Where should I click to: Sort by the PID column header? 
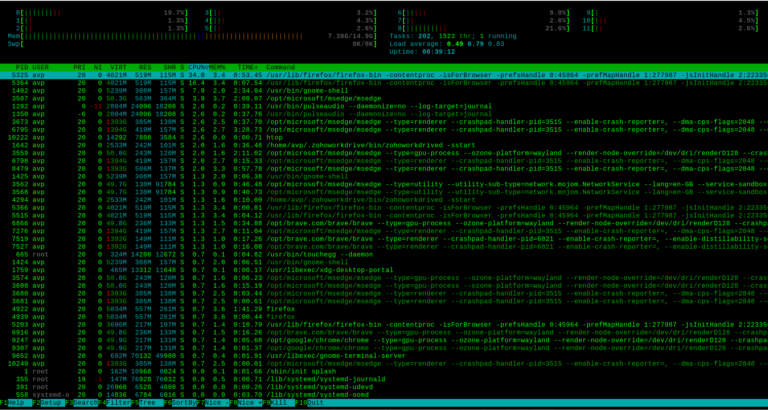tap(22, 67)
